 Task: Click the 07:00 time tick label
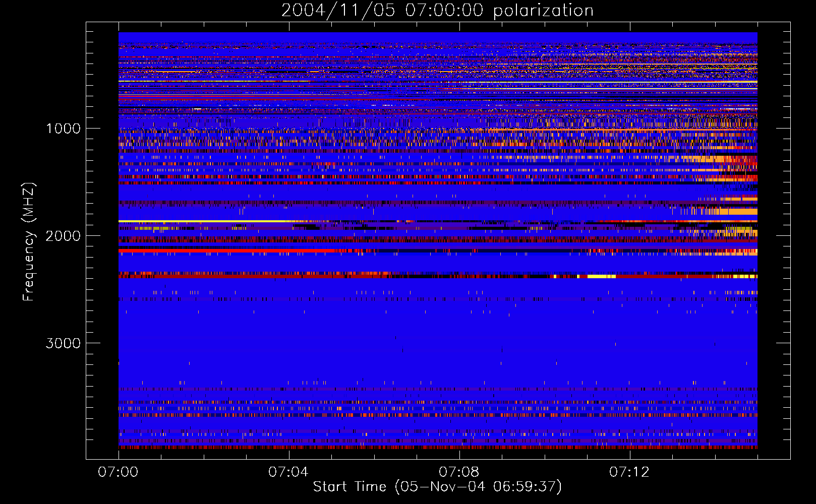[118, 472]
